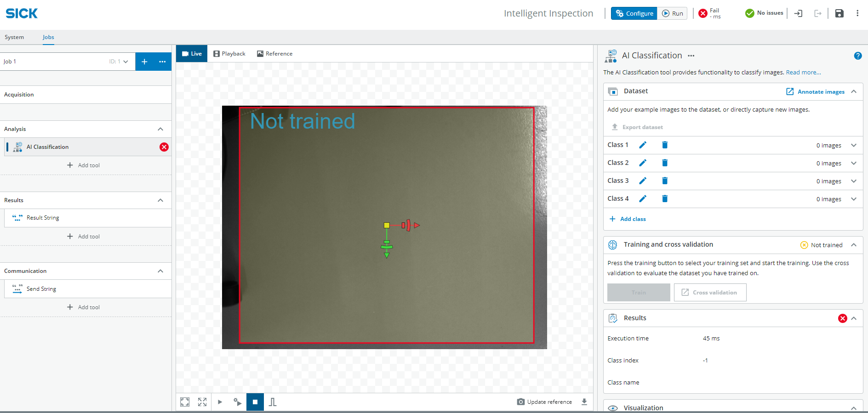Viewport: 868px width, 413px height.
Task: Rename Class 4 with pencil icon
Action: (x=643, y=199)
